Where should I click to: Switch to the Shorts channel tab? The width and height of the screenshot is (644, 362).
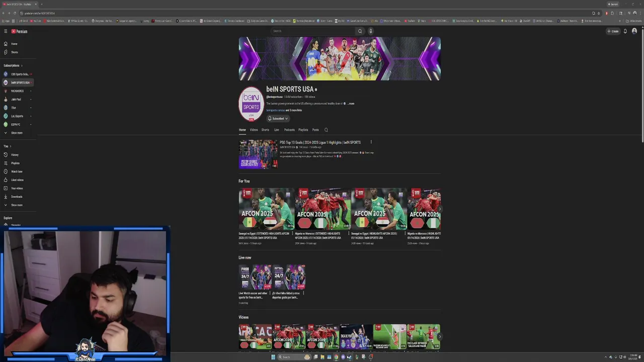[x=265, y=130]
